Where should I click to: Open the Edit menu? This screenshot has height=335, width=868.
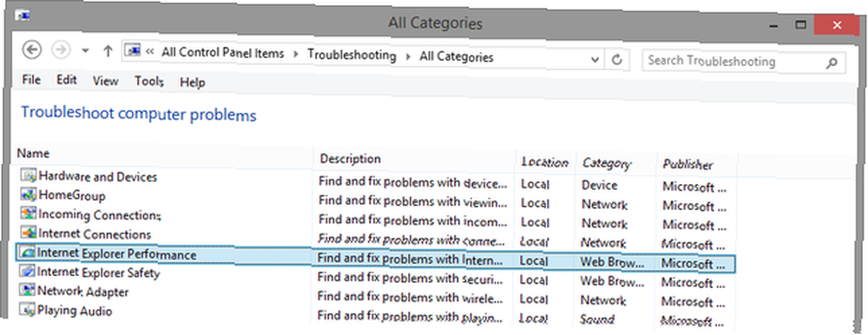(x=67, y=80)
